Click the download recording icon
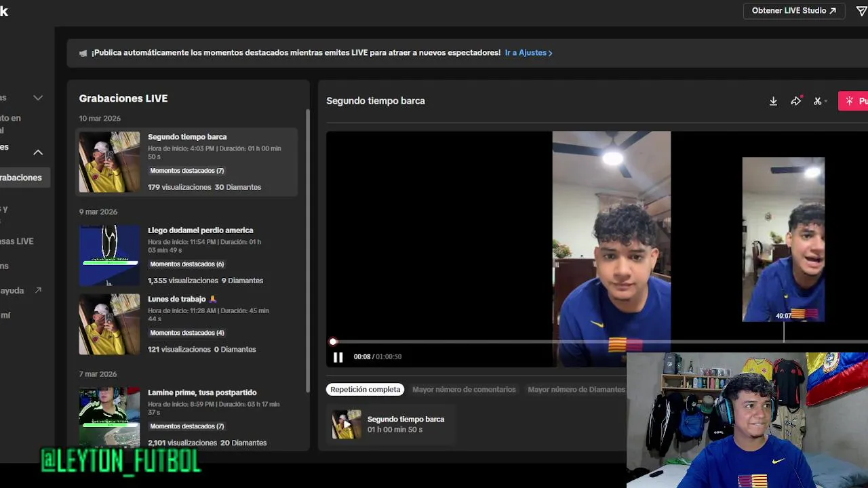The image size is (868, 488). [x=773, y=101]
